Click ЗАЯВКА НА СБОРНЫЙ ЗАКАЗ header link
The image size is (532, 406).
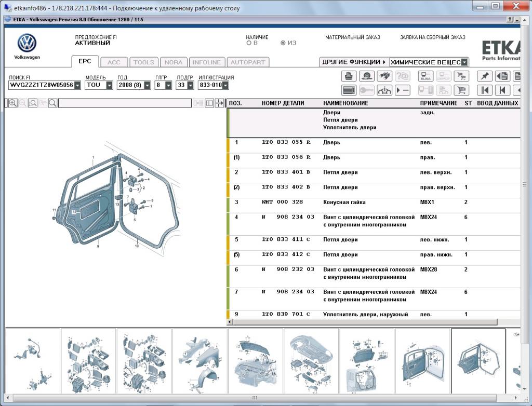(433, 37)
